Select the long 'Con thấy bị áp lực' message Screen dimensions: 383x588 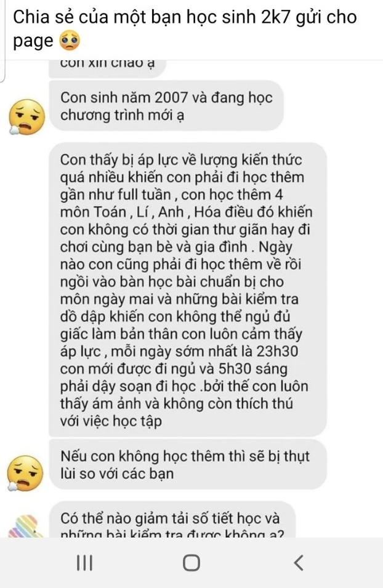(x=188, y=289)
